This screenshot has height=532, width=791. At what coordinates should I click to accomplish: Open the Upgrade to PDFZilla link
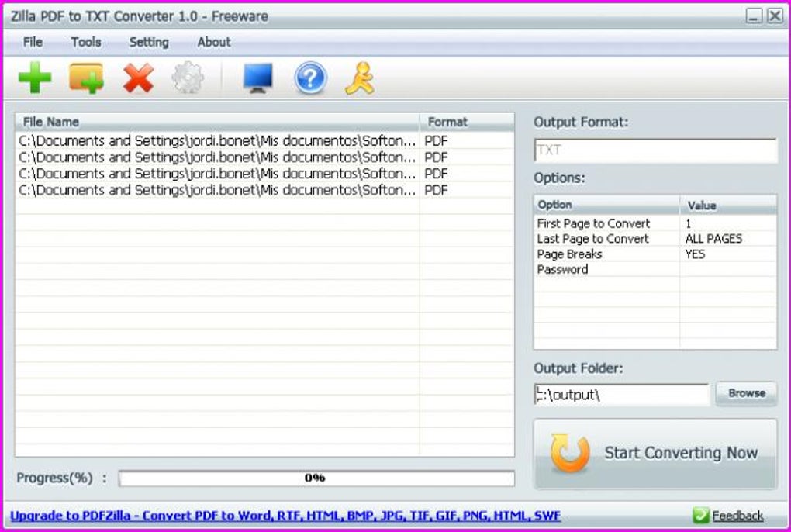tap(285, 516)
